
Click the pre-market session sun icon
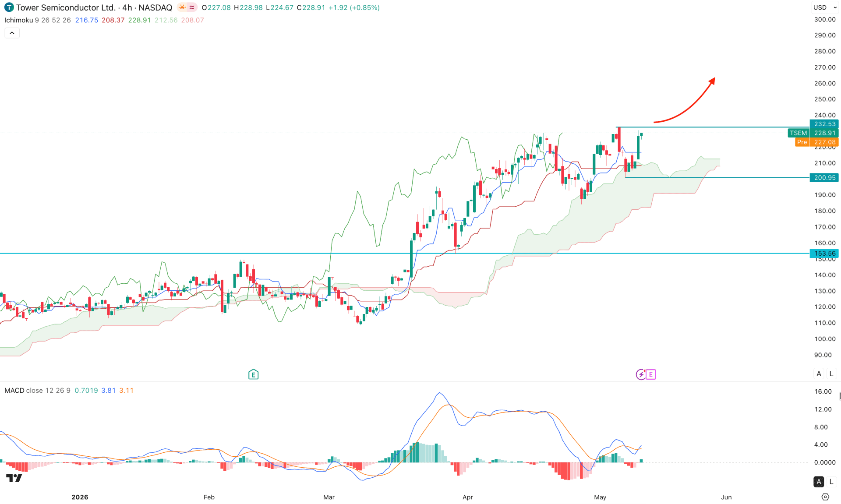click(x=182, y=7)
